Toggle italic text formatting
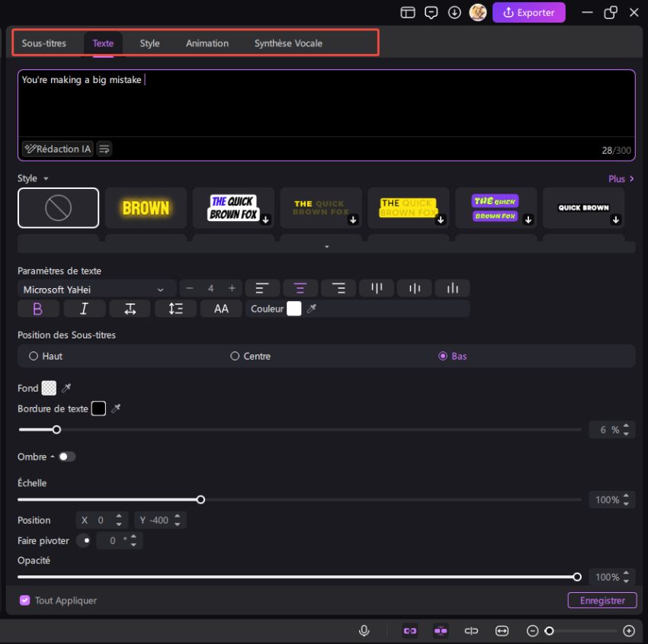This screenshot has width=648, height=644. [84, 309]
